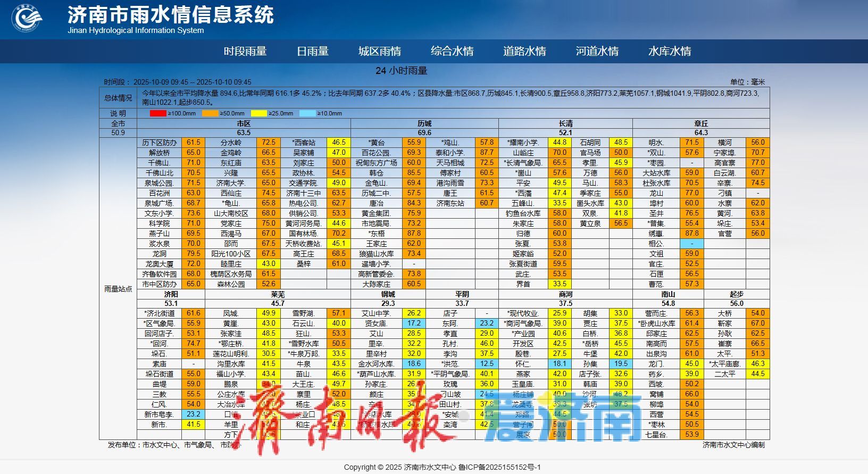Click the 雨量站点 row header
868x474 pixels.
(x=118, y=289)
